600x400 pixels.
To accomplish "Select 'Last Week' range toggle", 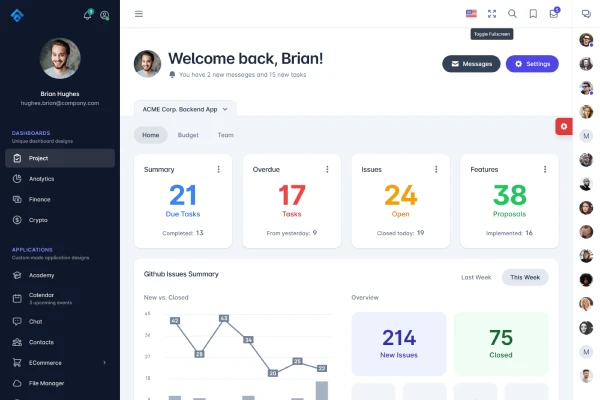I will 476,277.
